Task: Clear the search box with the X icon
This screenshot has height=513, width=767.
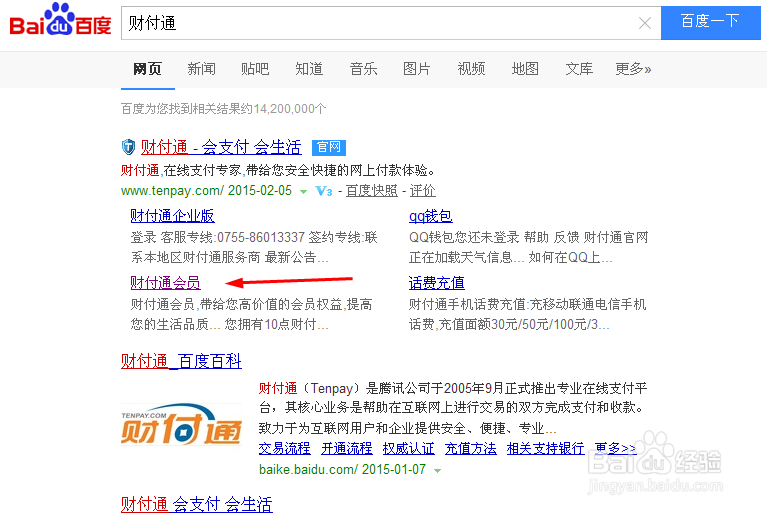Action: coord(645,23)
